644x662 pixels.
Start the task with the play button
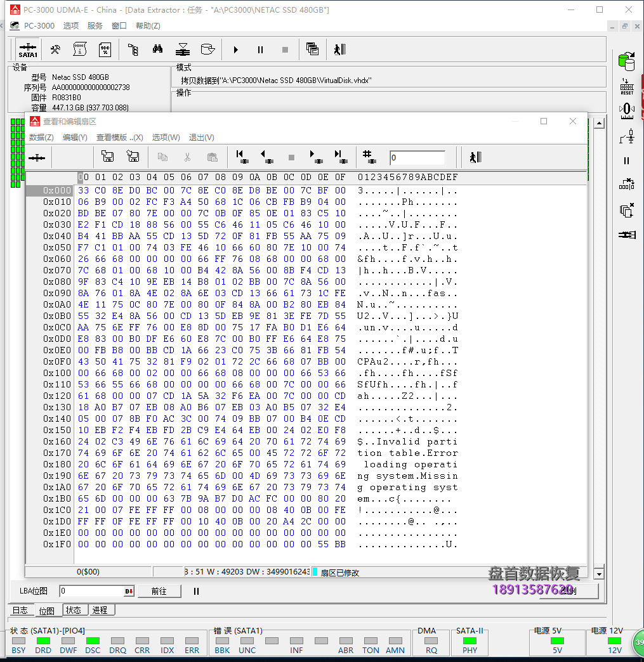[x=236, y=50]
